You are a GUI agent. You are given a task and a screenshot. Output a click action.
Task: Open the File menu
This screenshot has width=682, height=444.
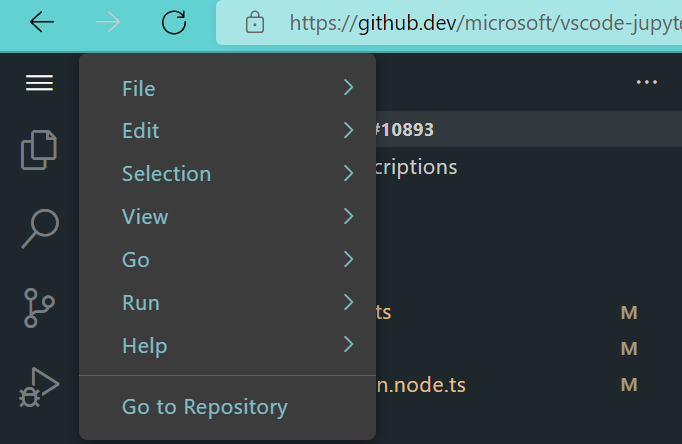coord(227,88)
